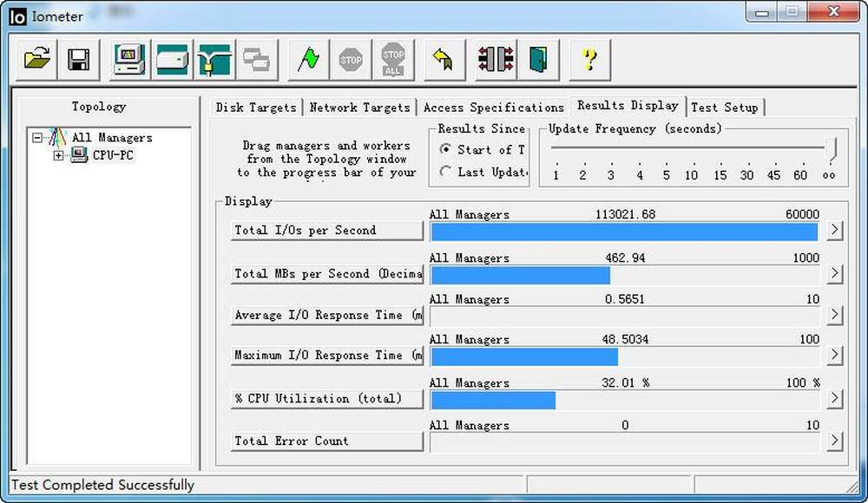This screenshot has width=868, height=503.
Task: Click the Total Error Count progress bar
Action: pos(625,442)
